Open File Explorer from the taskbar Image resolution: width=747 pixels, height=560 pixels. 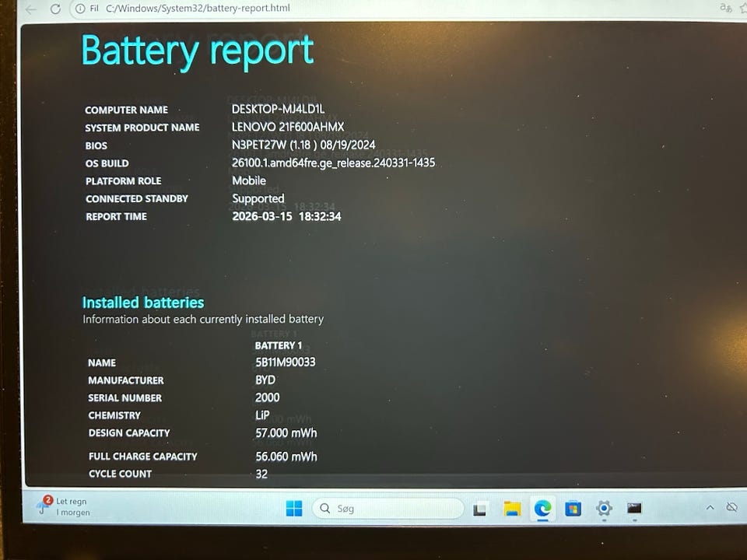(512, 509)
